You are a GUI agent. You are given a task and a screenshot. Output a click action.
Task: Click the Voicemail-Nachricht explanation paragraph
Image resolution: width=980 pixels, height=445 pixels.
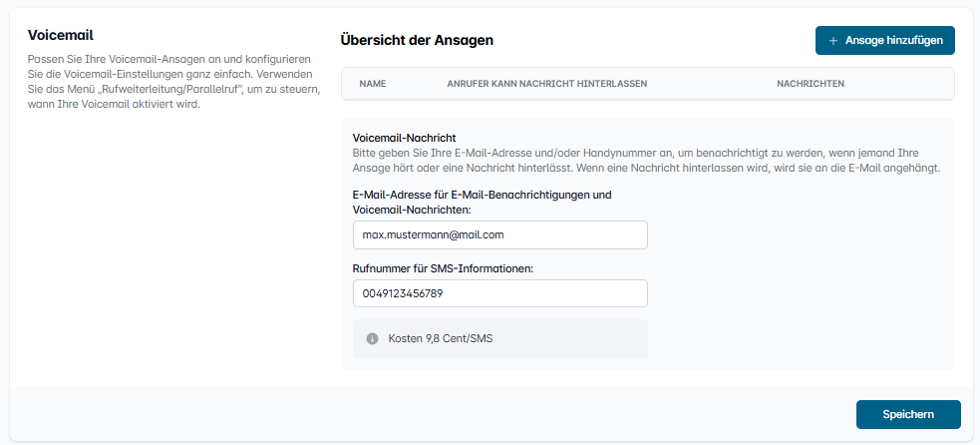(x=646, y=161)
